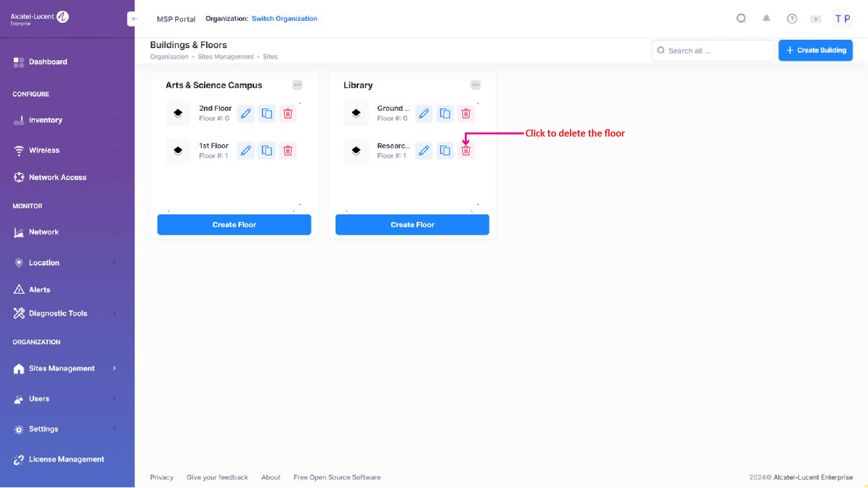Click the video tutorial icon
Image resolution: width=868 pixels, height=488 pixels.
[816, 19]
